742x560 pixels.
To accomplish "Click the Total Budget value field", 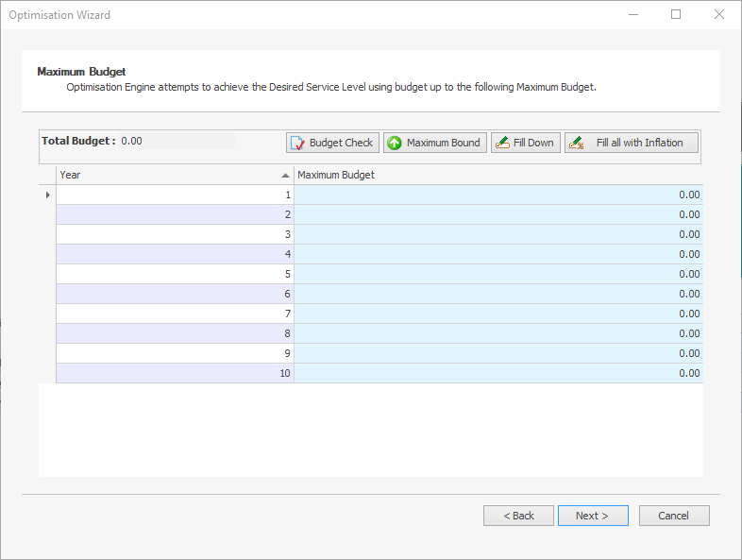I will 177,141.
